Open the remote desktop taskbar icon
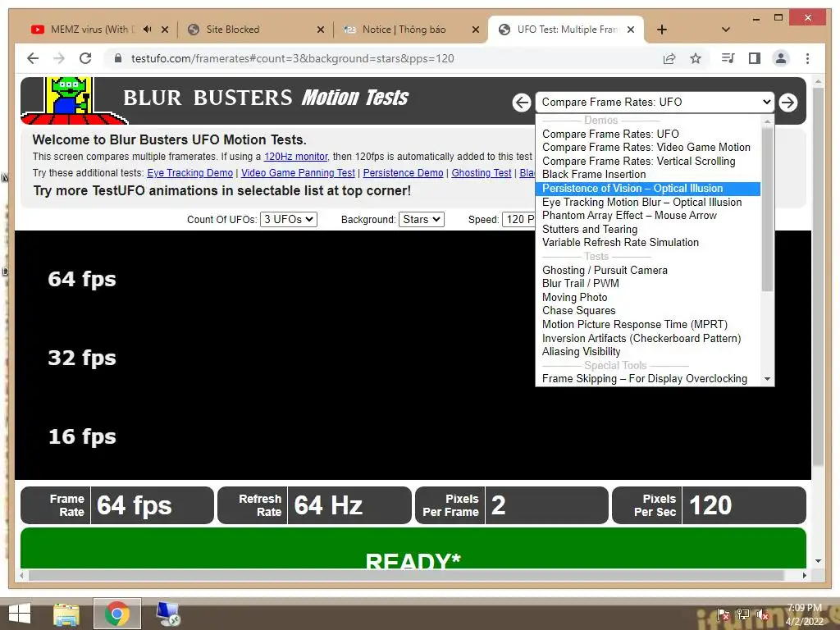Image resolution: width=840 pixels, height=630 pixels. pyautogui.click(x=167, y=614)
